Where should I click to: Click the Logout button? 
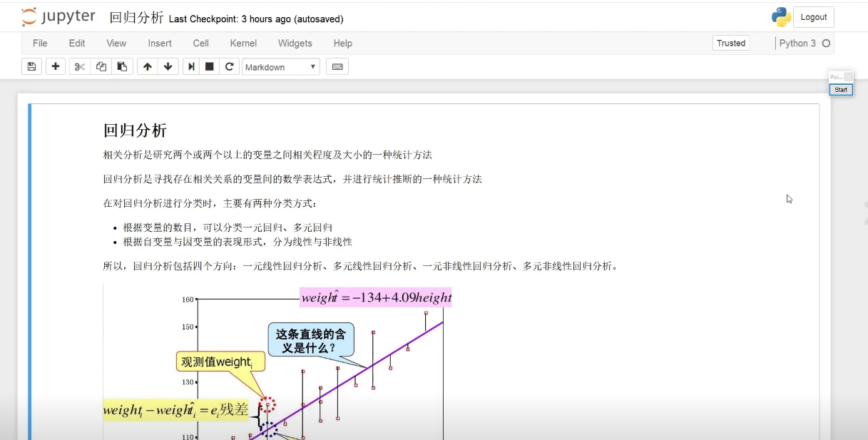tap(813, 17)
